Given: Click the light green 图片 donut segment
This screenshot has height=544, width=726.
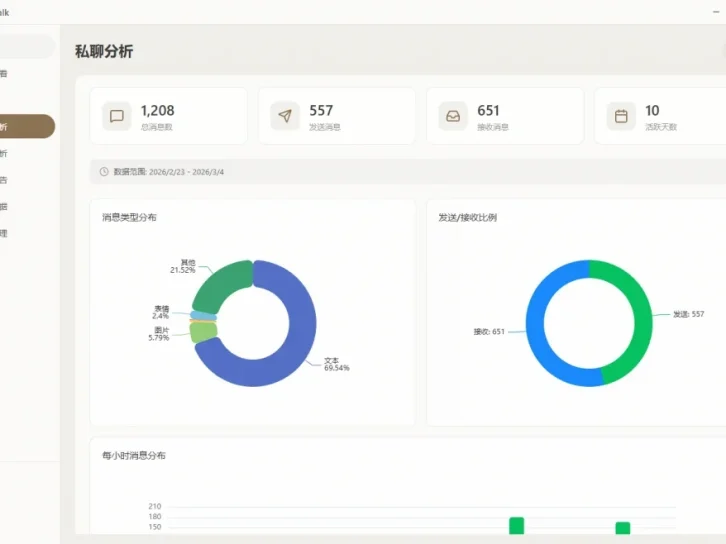Looking at the screenshot, I should (203, 332).
